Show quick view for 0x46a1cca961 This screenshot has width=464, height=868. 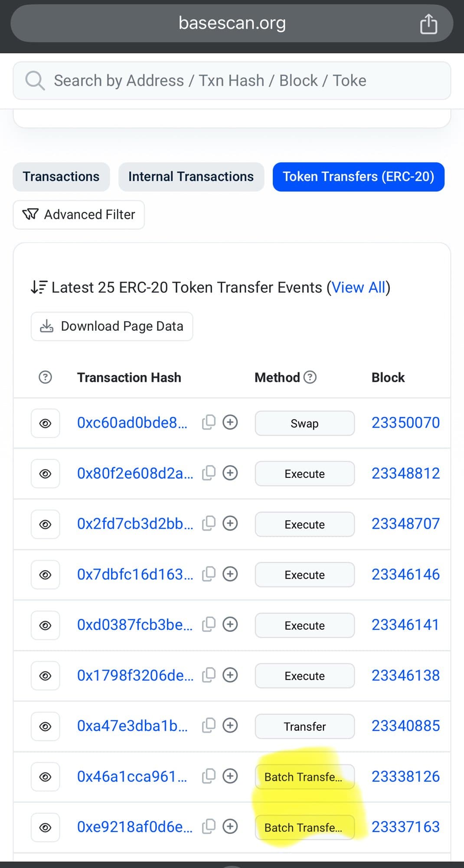point(45,777)
